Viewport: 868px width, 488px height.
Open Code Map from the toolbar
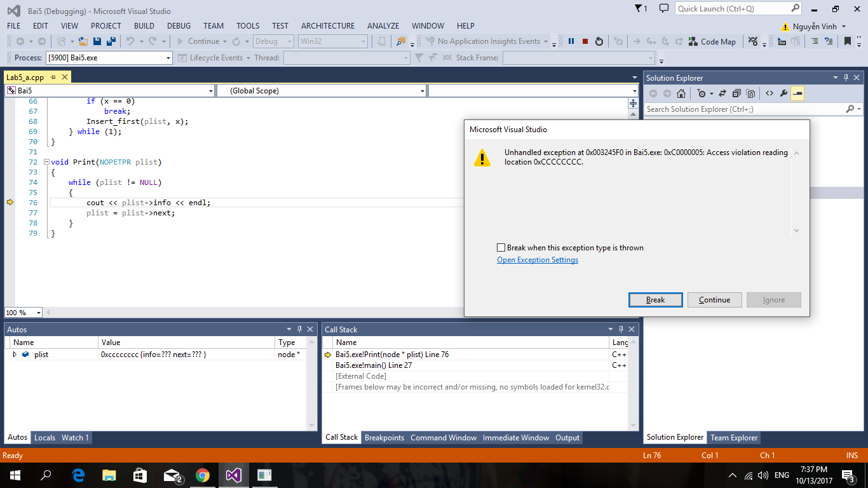pos(712,41)
